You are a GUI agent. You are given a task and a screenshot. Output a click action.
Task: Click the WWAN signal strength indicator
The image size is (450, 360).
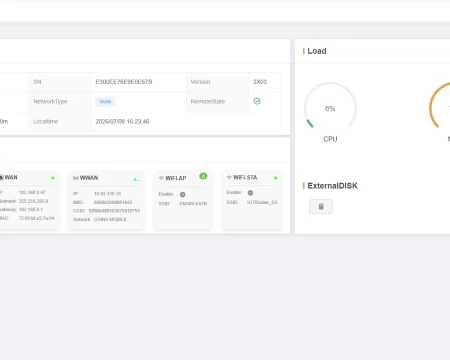pyautogui.click(x=136, y=179)
